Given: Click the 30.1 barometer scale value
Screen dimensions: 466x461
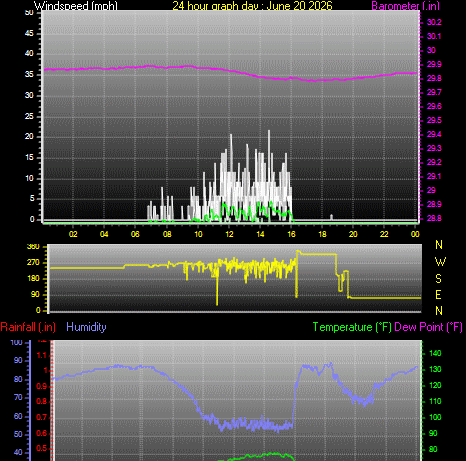Looking at the screenshot, I should click(434, 36).
